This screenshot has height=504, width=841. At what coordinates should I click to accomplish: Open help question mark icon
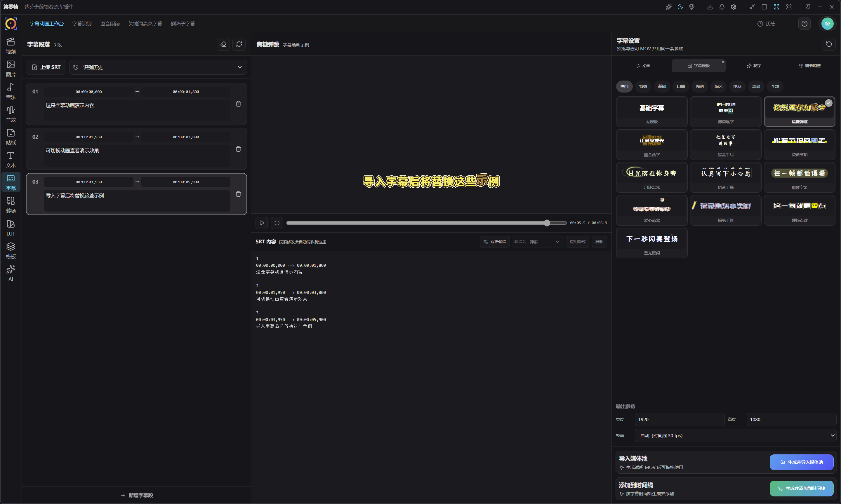pyautogui.click(x=804, y=23)
